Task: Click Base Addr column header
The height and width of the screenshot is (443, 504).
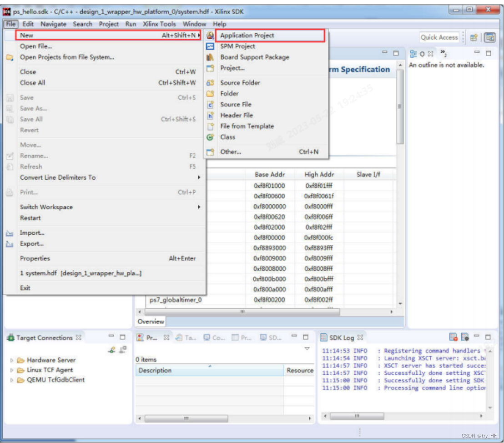Action: [x=270, y=175]
